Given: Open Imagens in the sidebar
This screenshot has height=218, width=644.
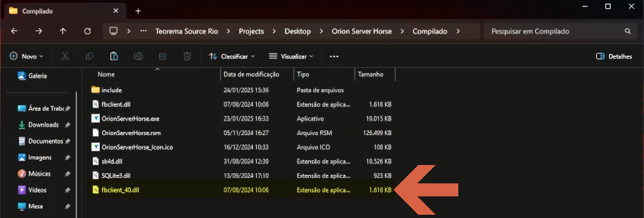Looking at the screenshot, I should (35, 157).
